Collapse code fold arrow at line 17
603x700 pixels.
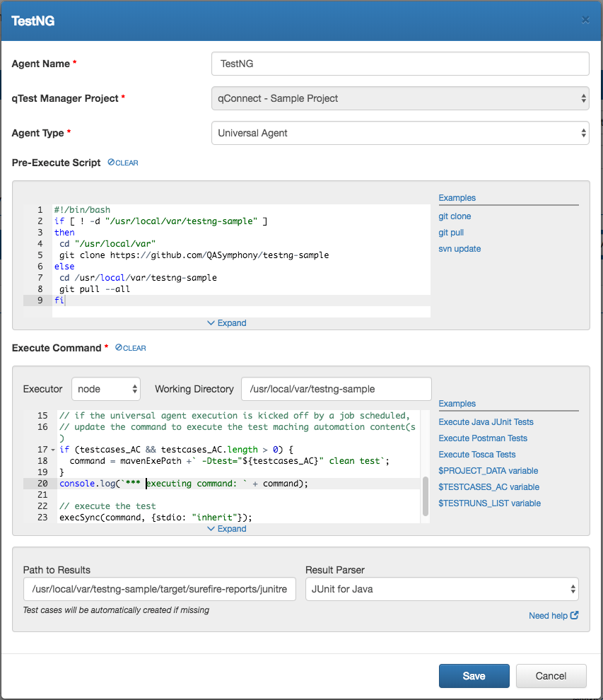click(x=52, y=450)
